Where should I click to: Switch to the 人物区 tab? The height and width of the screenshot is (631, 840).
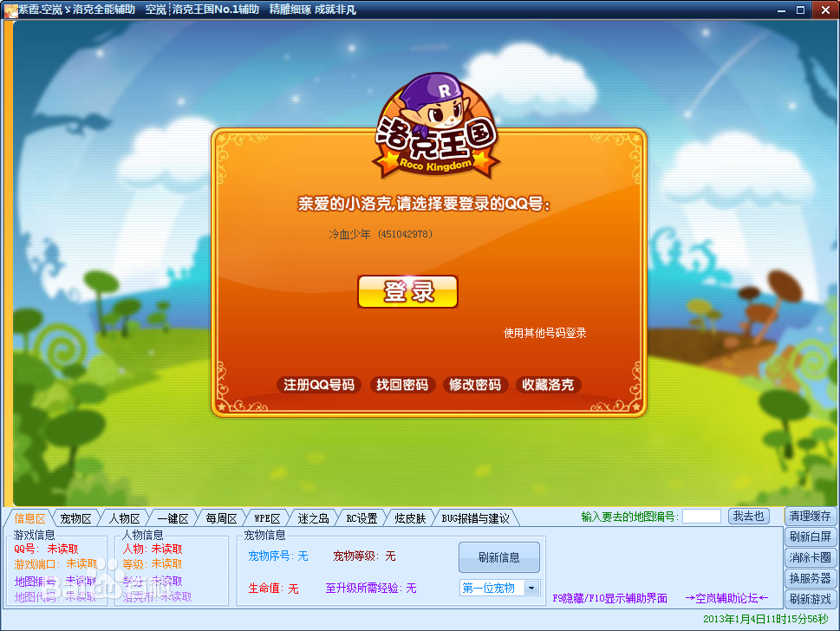coord(123,517)
